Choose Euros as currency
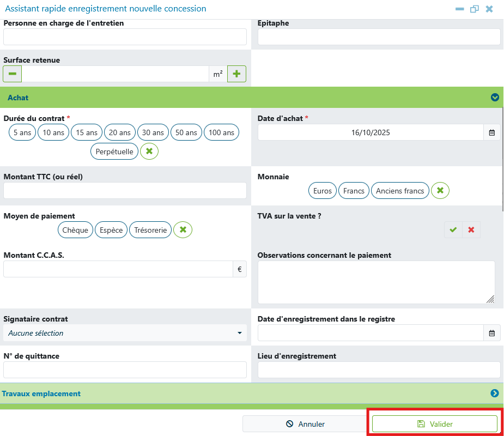Screen dimensions: 504x436 pos(323,191)
